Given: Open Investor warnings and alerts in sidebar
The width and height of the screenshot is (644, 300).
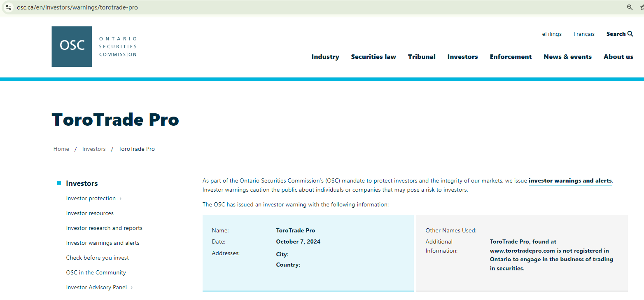Looking at the screenshot, I should pyautogui.click(x=103, y=243).
